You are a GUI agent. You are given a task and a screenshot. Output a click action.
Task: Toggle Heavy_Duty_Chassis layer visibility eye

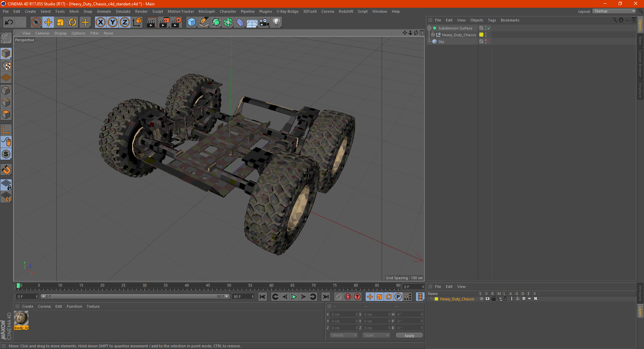coord(487,299)
